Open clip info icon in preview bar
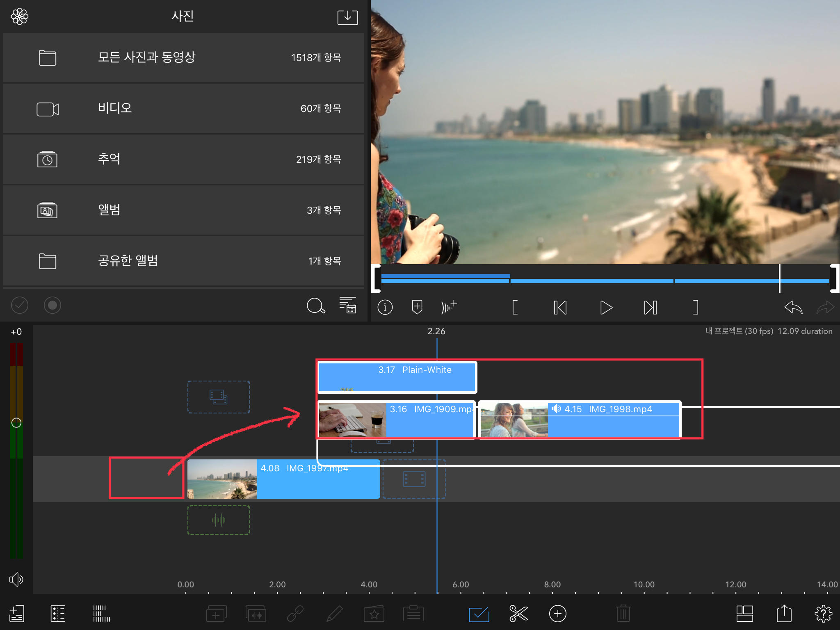Screen dimensions: 840x630 pos(385,307)
